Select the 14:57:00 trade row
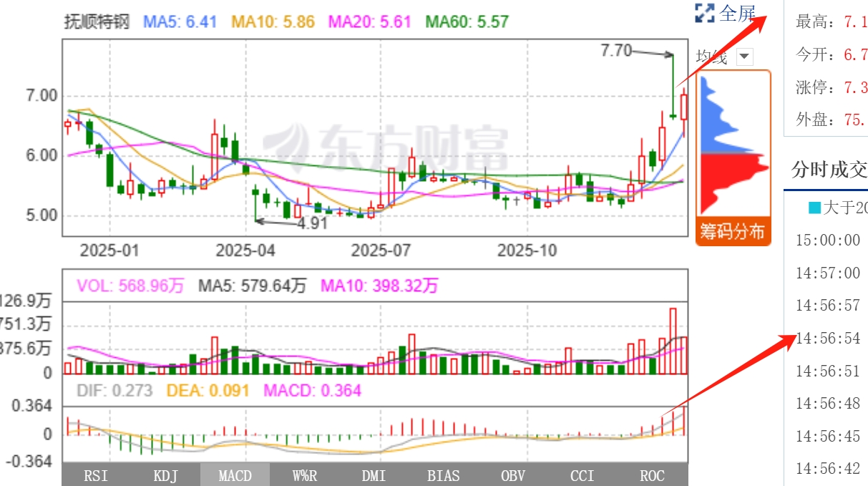 (828, 273)
